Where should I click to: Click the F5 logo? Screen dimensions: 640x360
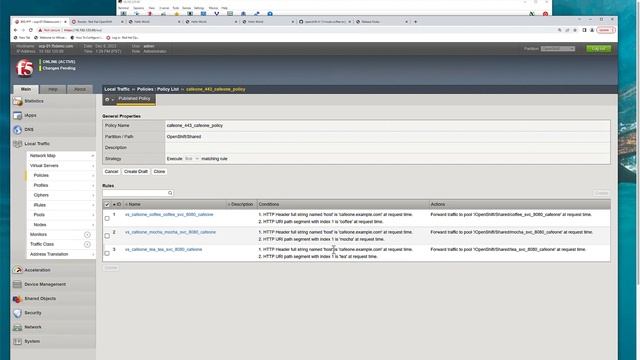24,68
